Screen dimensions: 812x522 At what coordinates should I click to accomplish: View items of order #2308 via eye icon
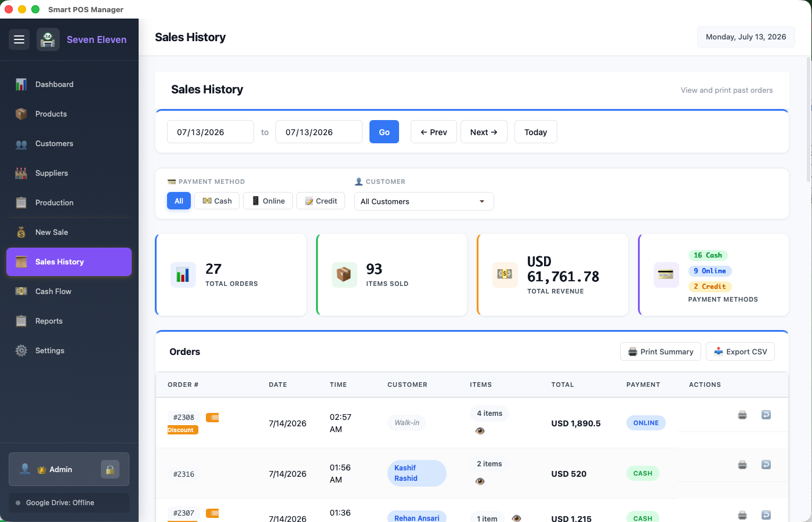[x=480, y=430]
